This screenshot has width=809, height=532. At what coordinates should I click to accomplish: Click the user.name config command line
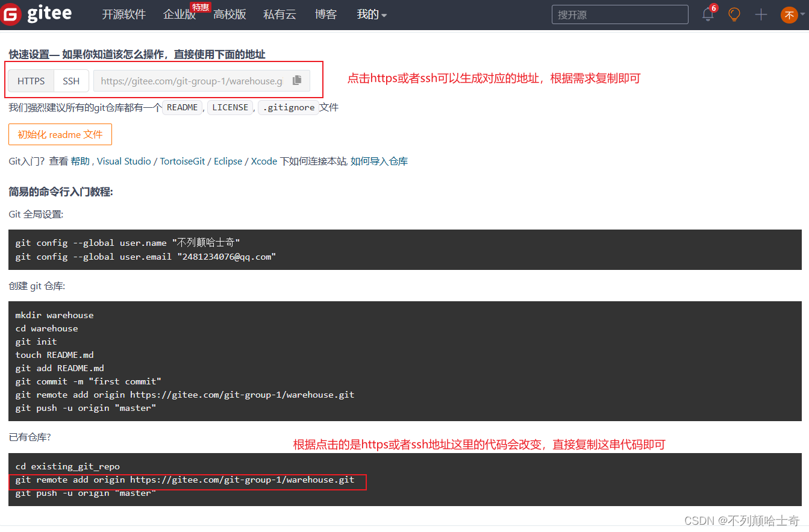tap(128, 243)
